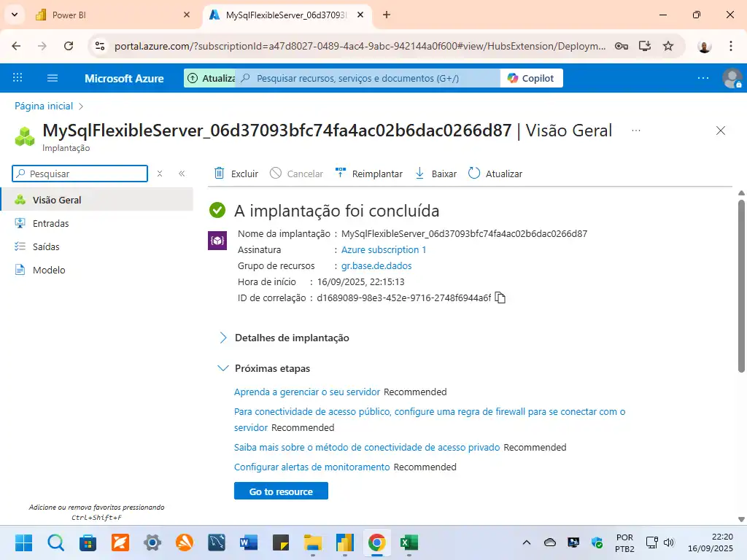Open the ellipsis next to Visão Geral title
The width and height of the screenshot is (747, 560).
pos(636,131)
